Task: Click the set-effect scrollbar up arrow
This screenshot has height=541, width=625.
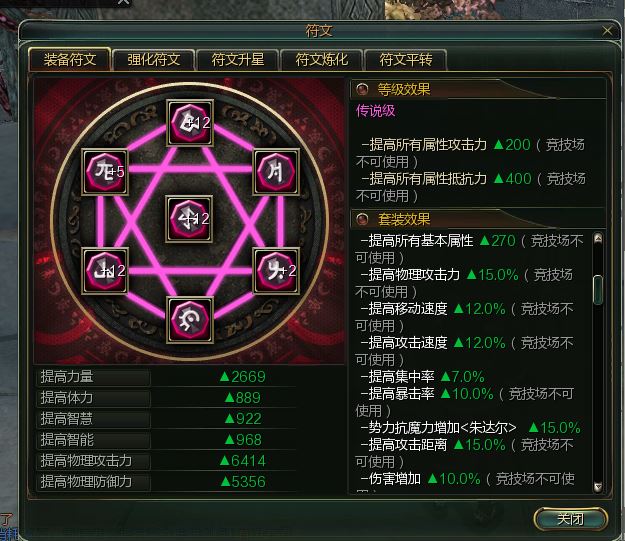Action: 598,238
